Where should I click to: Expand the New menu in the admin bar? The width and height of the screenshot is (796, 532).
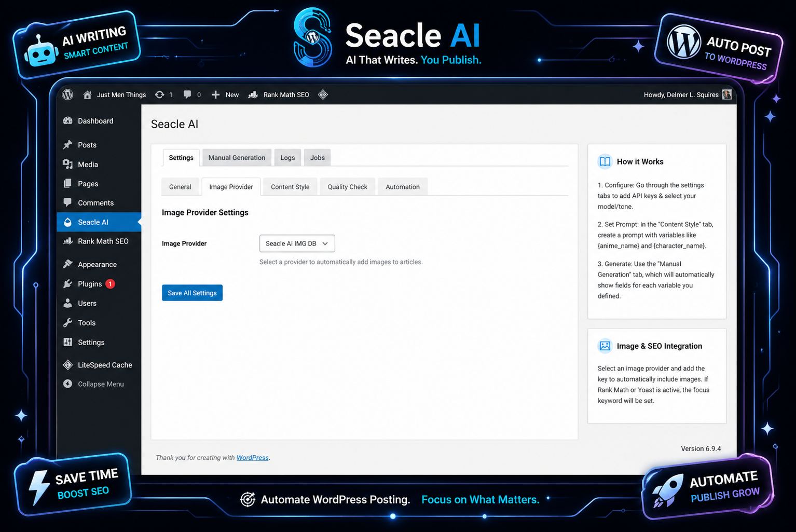coord(225,94)
